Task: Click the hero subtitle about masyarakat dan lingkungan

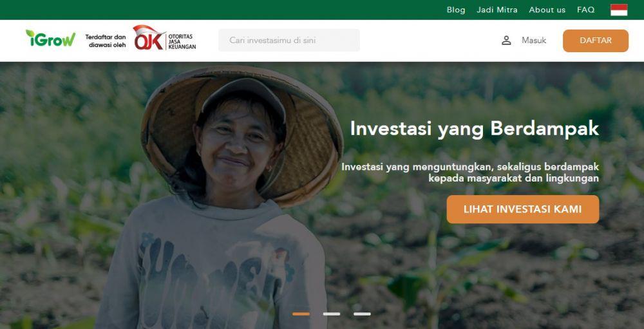Action: coord(470,173)
